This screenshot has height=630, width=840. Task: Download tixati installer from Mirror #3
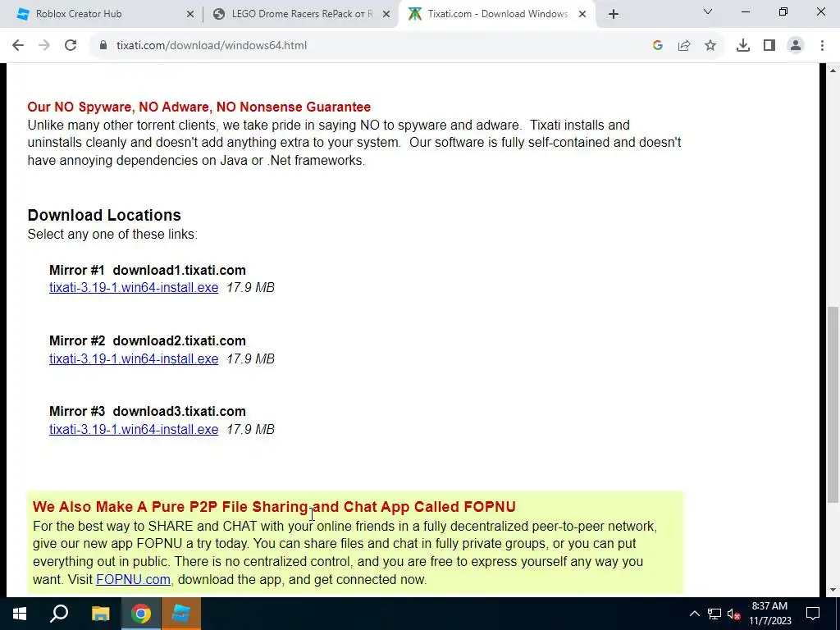click(134, 430)
